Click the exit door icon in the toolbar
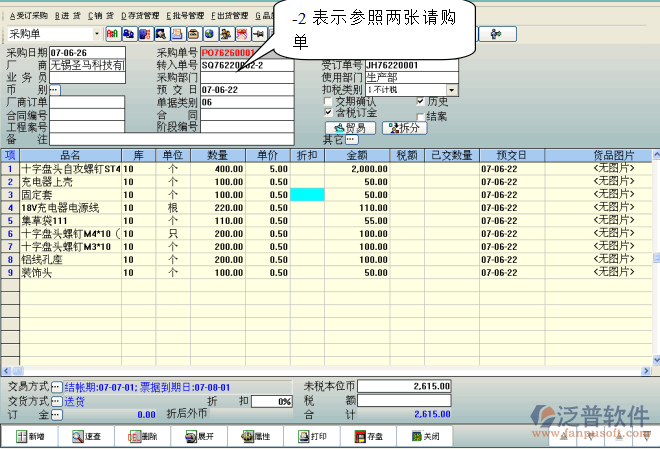 (496, 33)
